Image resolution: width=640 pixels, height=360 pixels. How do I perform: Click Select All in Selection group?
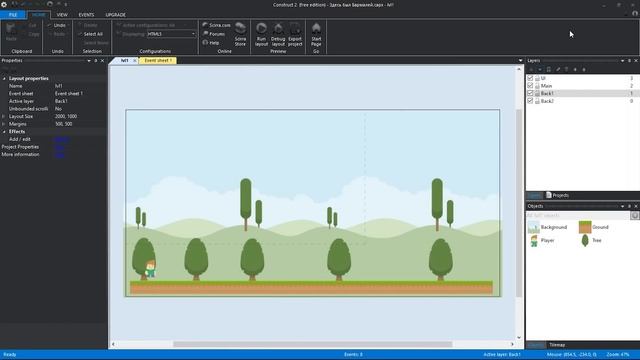90,34
